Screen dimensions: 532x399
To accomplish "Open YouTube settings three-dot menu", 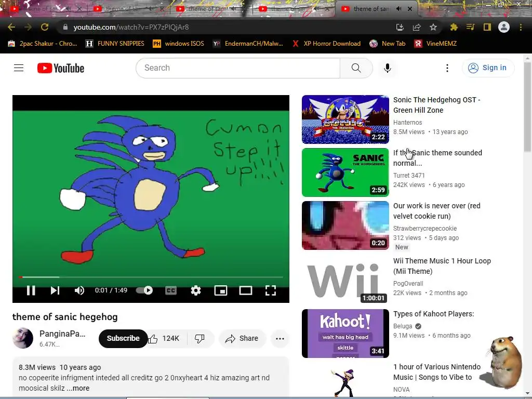I will (447, 68).
